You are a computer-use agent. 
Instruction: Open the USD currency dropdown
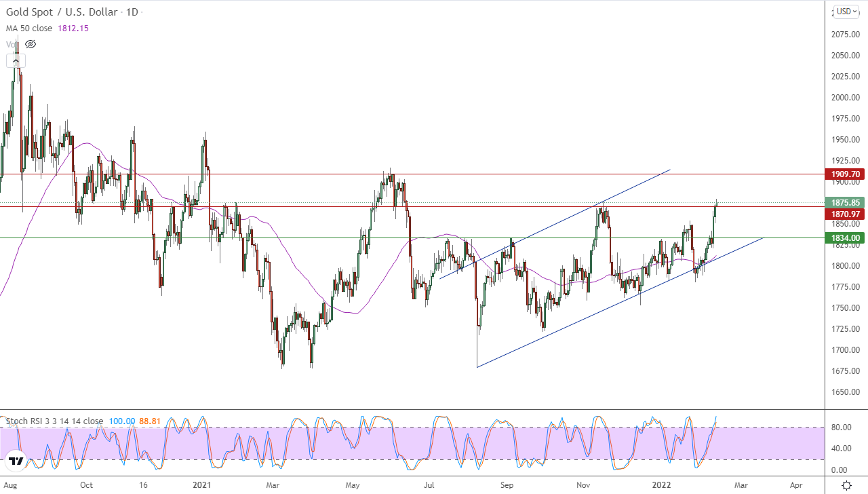(x=847, y=12)
